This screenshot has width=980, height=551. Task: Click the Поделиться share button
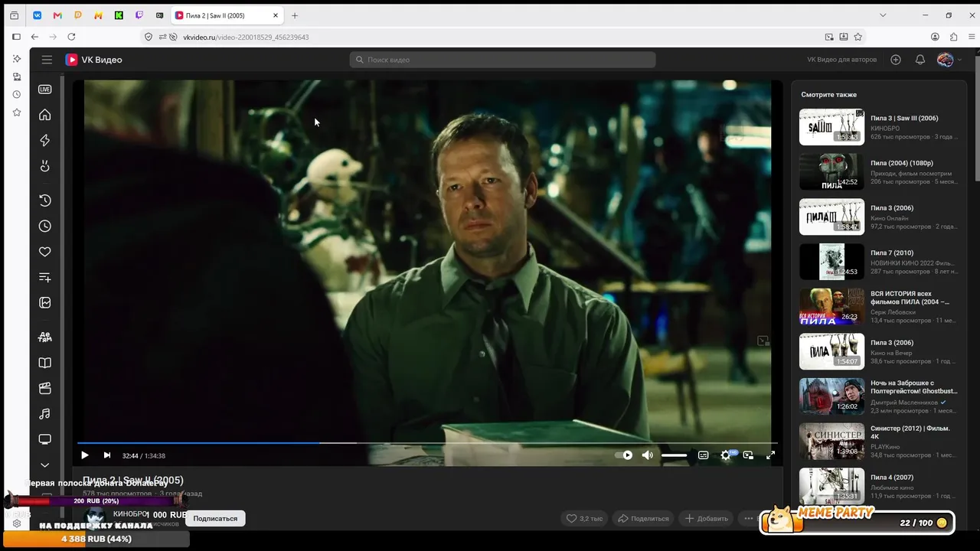pyautogui.click(x=643, y=518)
